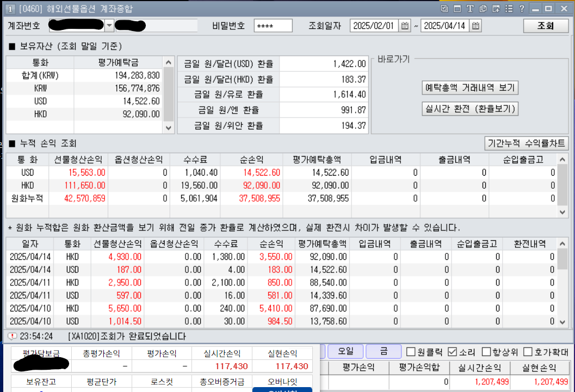Enable the 원클릭 checkbox

pyautogui.click(x=411, y=352)
